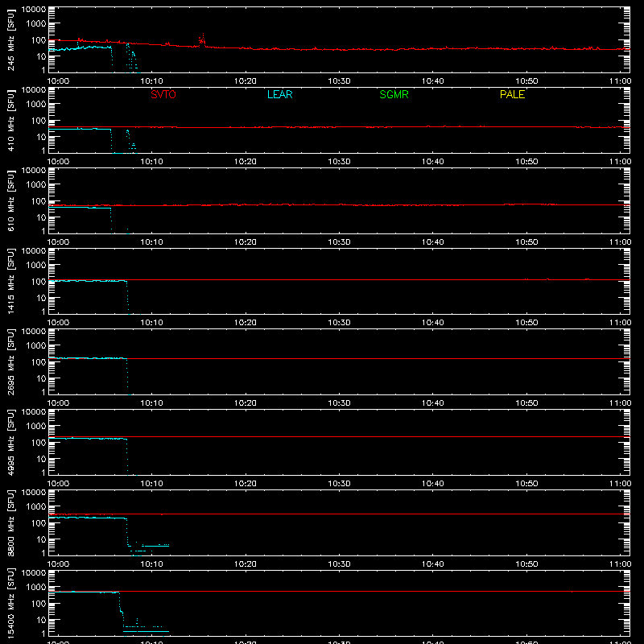Viewport: 644px width, 644px height.
Task: Click the yellow PALE station label
Action: pos(512,94)
